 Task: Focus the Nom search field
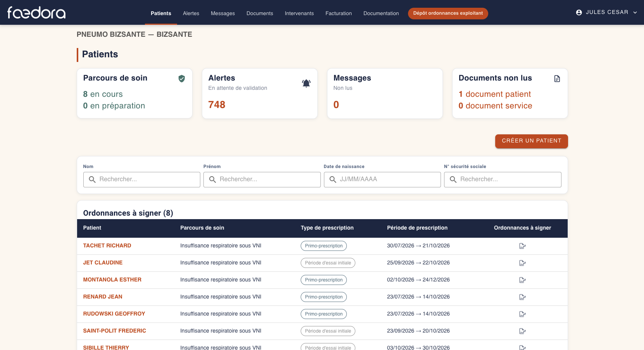click(142, 180)
